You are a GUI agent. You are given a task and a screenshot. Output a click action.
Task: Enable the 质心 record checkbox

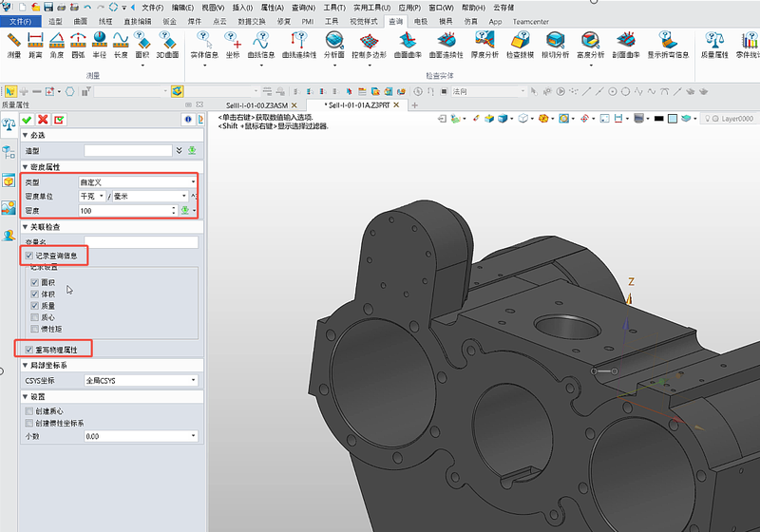[35, 317]
